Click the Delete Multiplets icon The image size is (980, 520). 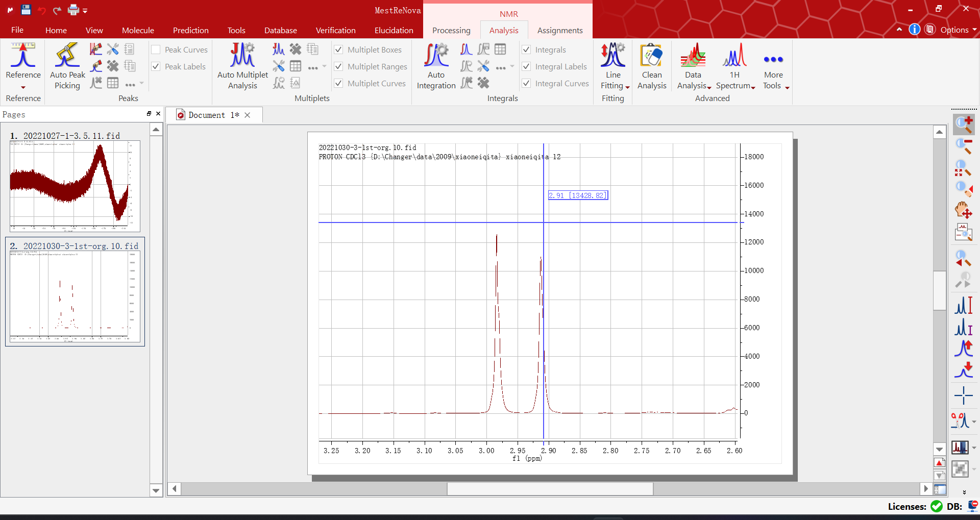click(x=296, y=49)
